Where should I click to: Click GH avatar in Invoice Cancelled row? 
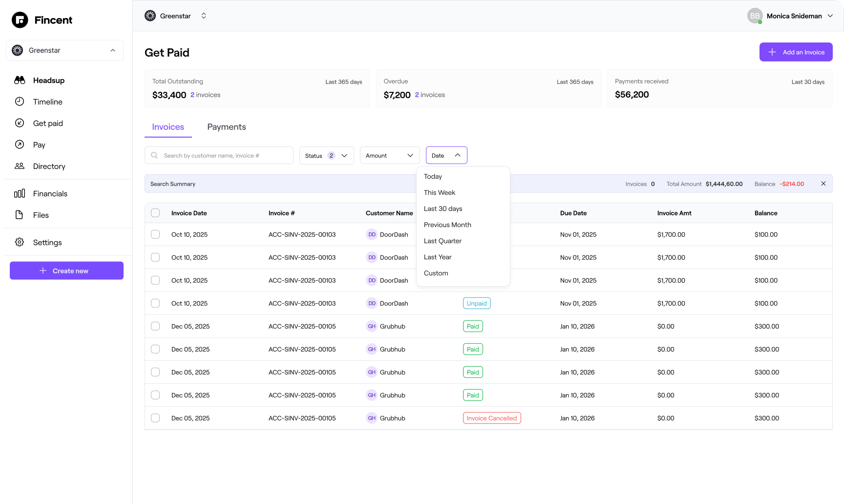pos(372,418)
